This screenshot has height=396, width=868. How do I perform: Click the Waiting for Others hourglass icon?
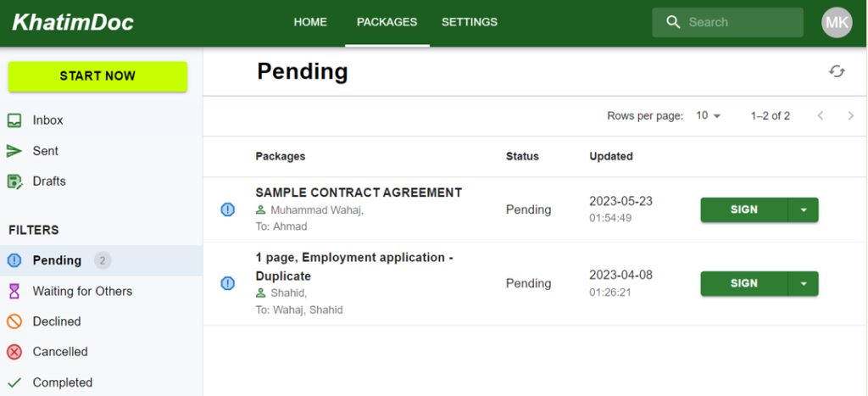[14, 291]
